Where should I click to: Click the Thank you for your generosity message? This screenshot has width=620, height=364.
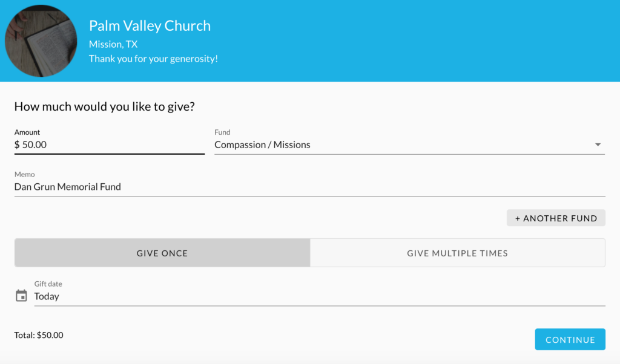153,59
